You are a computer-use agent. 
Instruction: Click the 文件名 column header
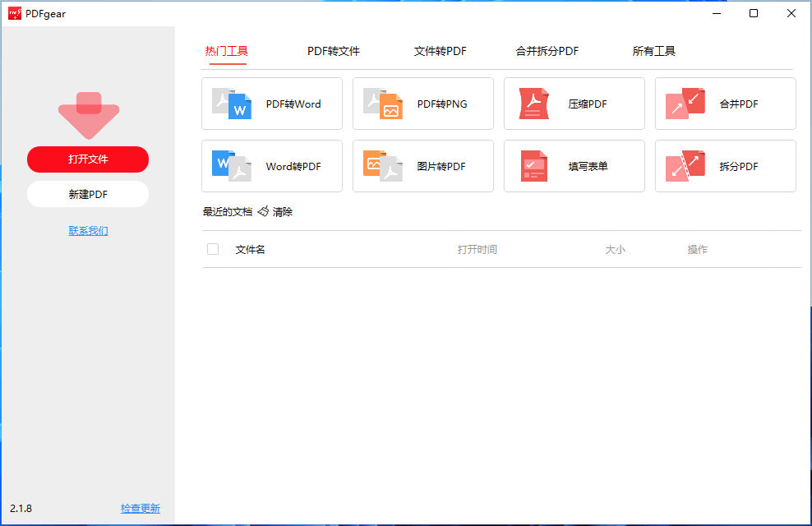coord(250,250)
